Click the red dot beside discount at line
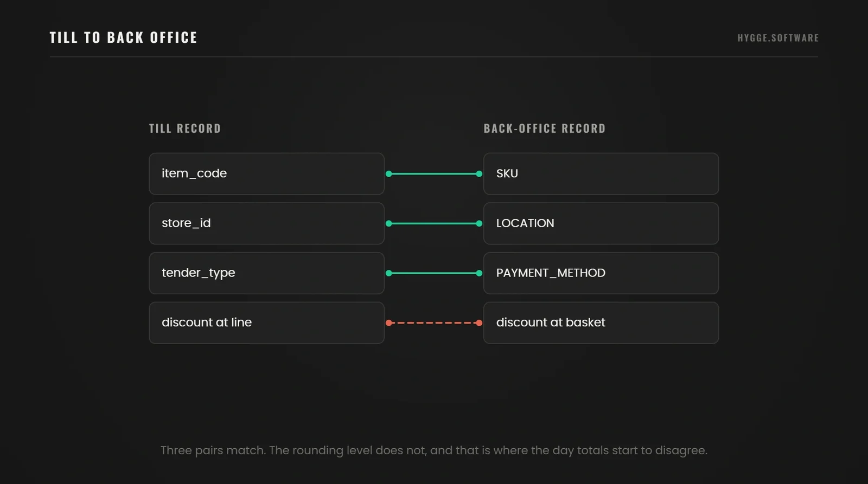 click(x=389, y=323)
